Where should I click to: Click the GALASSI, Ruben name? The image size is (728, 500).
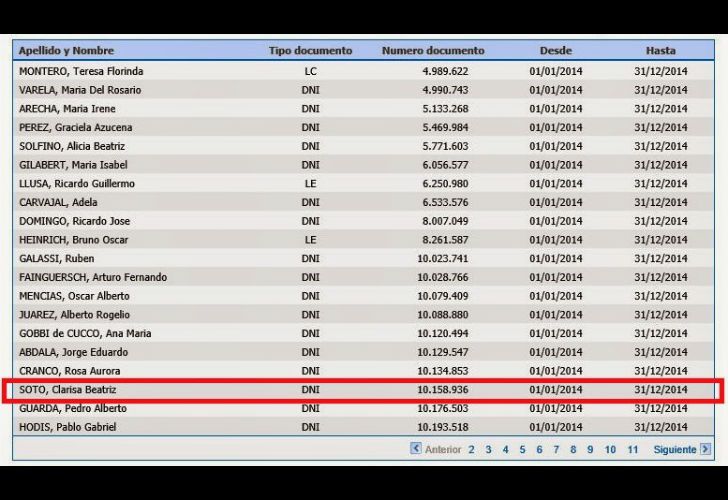tap(57, 259)
